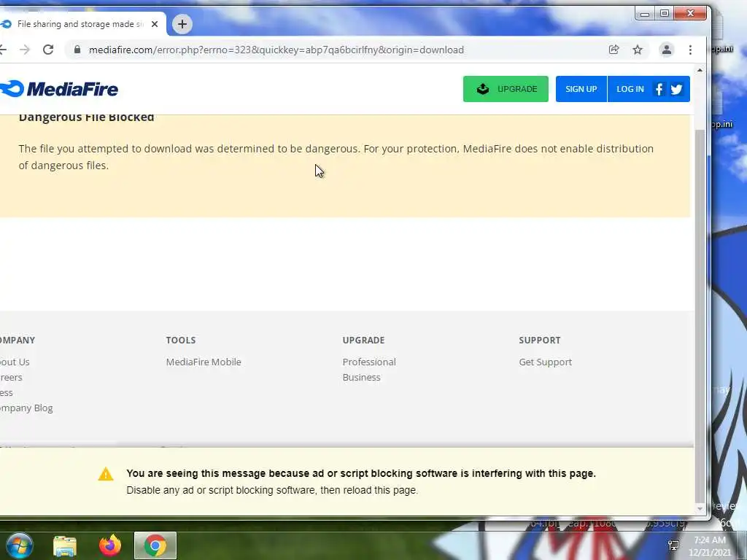Restore down the Chrome window

665,14
